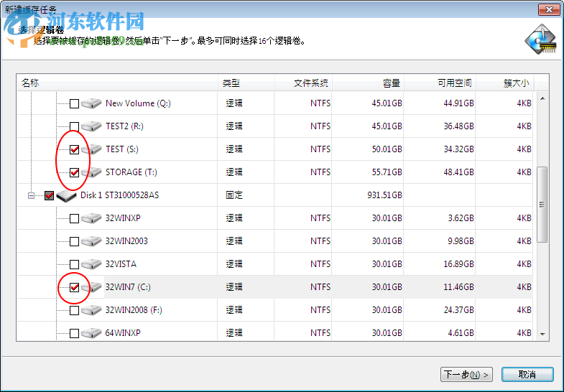Click the 64WINXP drive icon
564x392 pixels.
(x=91, y=333)
